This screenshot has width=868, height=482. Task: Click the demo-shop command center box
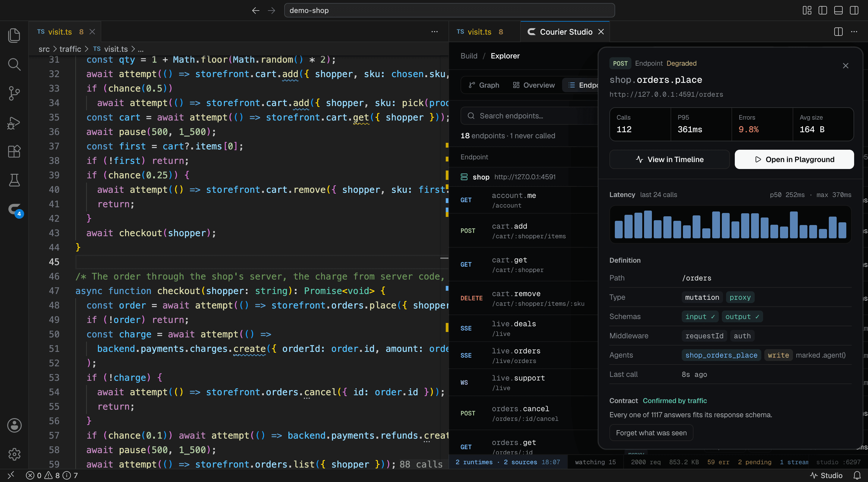[x=449, y=11]
